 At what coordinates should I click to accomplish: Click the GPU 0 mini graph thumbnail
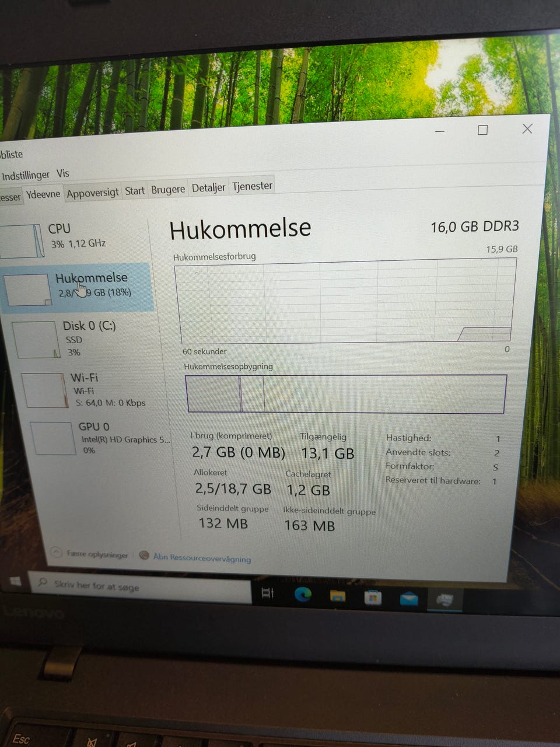(53, 438)
